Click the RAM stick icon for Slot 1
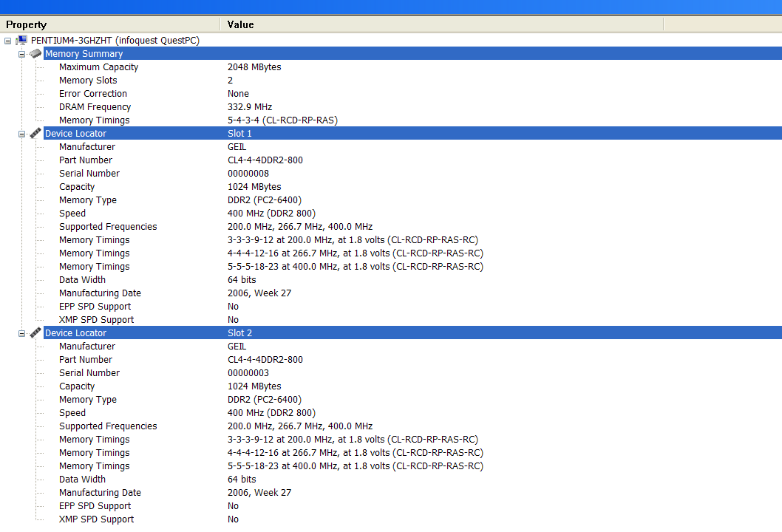 coord(35,134)
